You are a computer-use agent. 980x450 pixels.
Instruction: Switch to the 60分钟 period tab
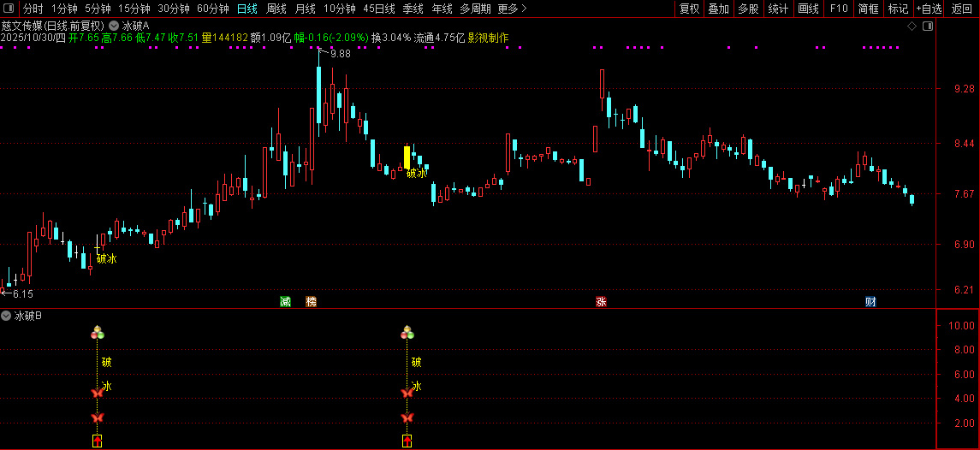212,9
